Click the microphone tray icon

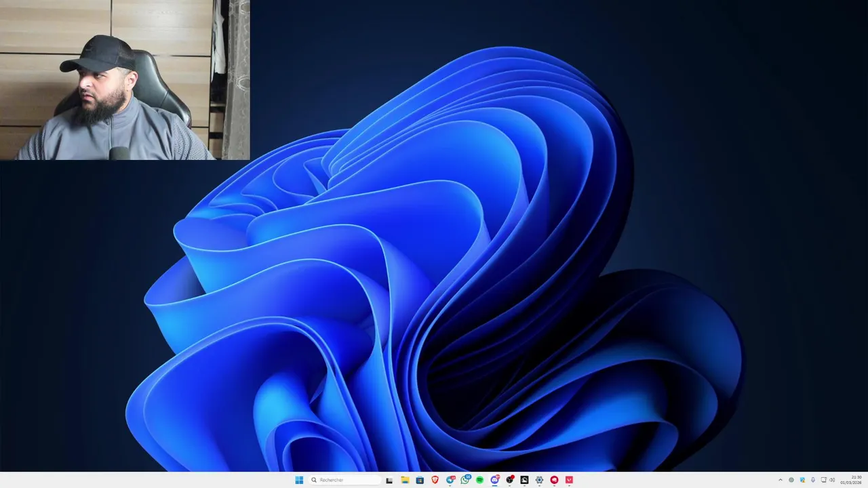tap(813, 480)
